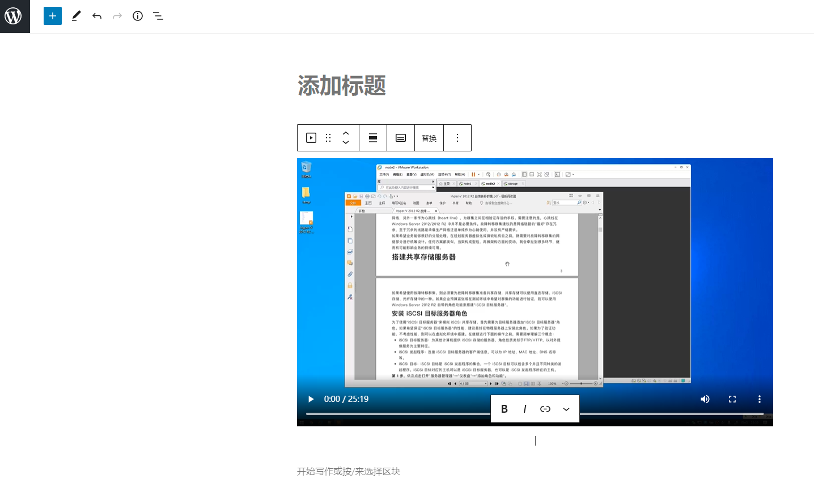Click the video block type icon
Viewport: 814px width, 504px height.
(x=310, y=137)
